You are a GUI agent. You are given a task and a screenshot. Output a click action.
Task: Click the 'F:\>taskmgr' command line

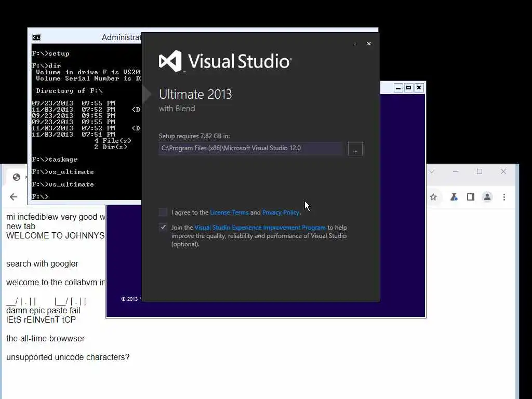55,159
